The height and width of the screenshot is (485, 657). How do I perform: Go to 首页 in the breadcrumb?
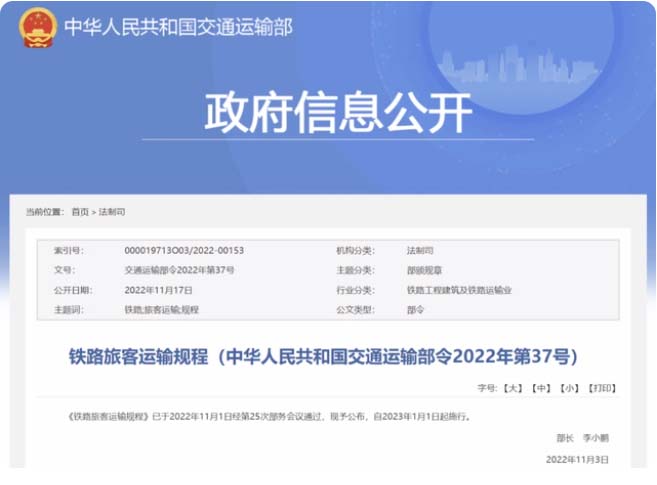[x=80, y=212]
